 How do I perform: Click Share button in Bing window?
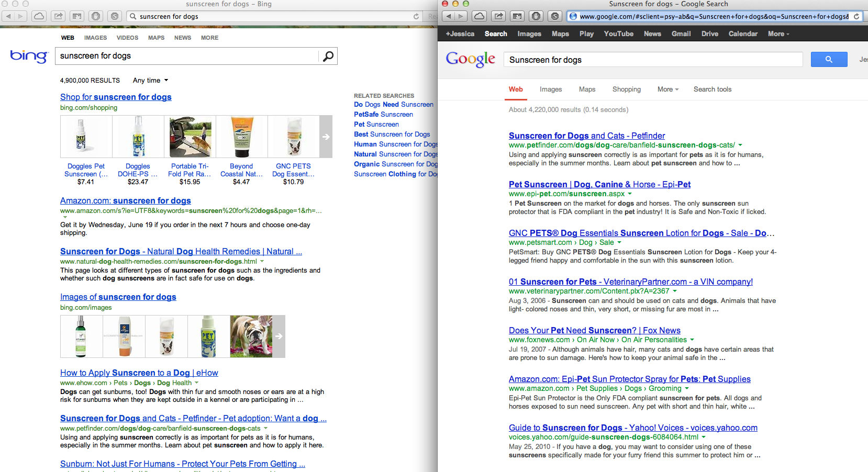pos(58,16)
